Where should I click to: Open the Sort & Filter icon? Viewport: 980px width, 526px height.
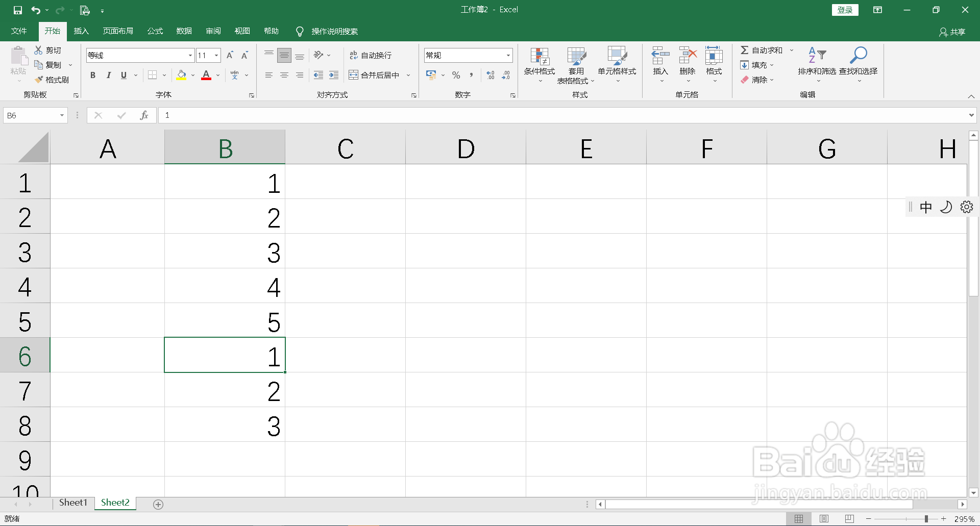[817, 55]
